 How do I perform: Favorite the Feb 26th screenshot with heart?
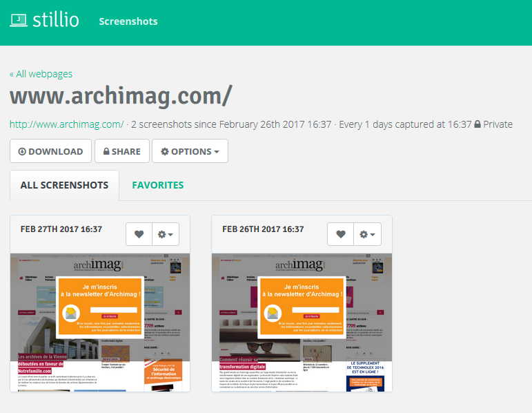pos(340,234)
